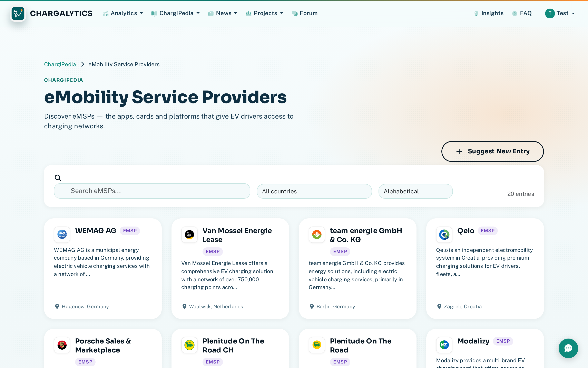
Task: Click the '20 entries' count text
Action: (520, 194)
